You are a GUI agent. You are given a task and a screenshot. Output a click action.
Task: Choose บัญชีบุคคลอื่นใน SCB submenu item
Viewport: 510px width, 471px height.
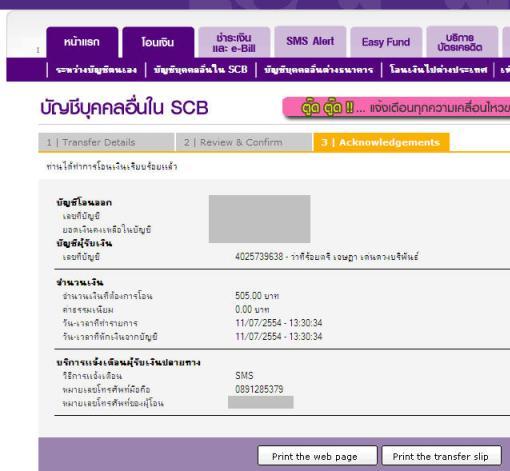click(200, 70)
